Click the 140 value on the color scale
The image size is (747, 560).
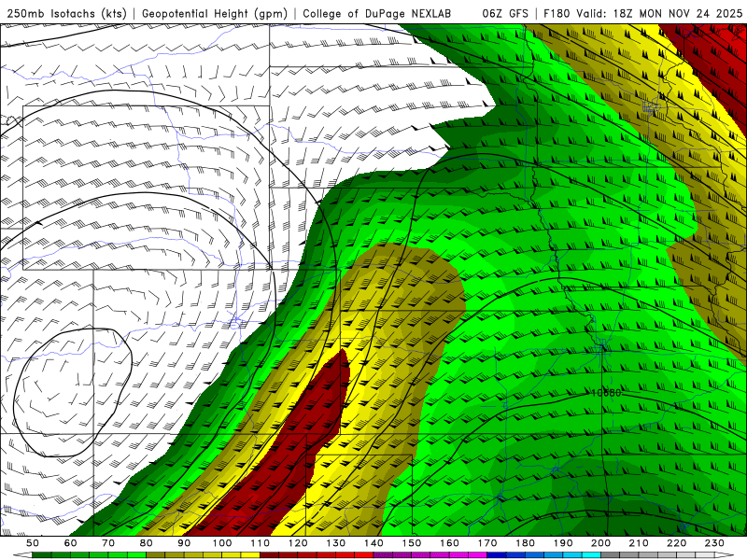point(373,543)
